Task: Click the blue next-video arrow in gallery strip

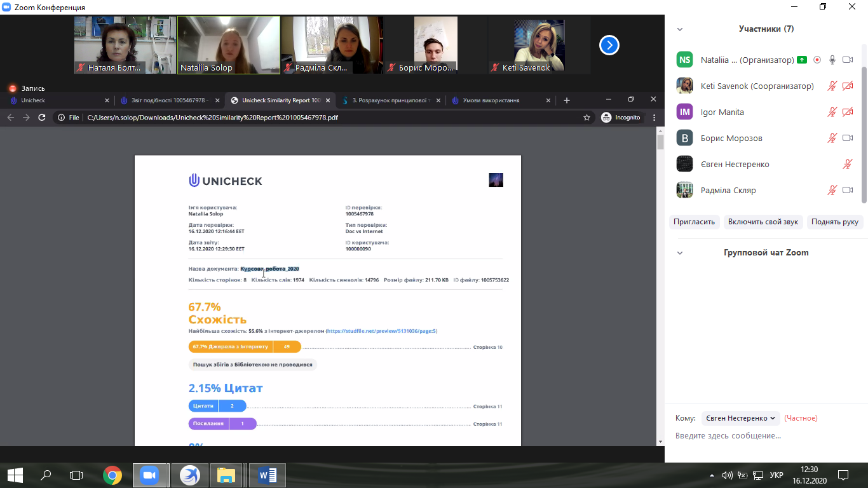Action: click(609, 45)
